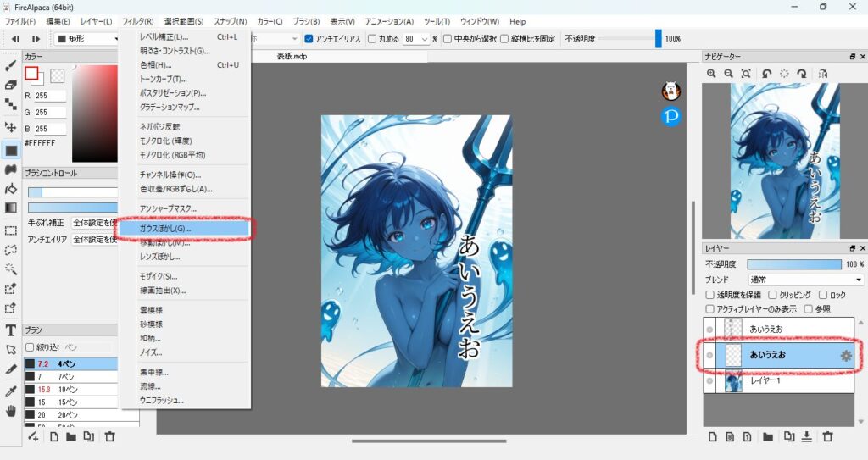Select the Hand pan tool

click(11, 412)
